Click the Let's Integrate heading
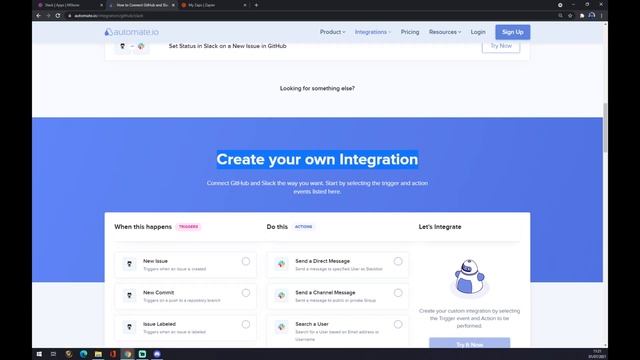Image resolution: width=640 pixels, height=360 pixels. [440, 227]
